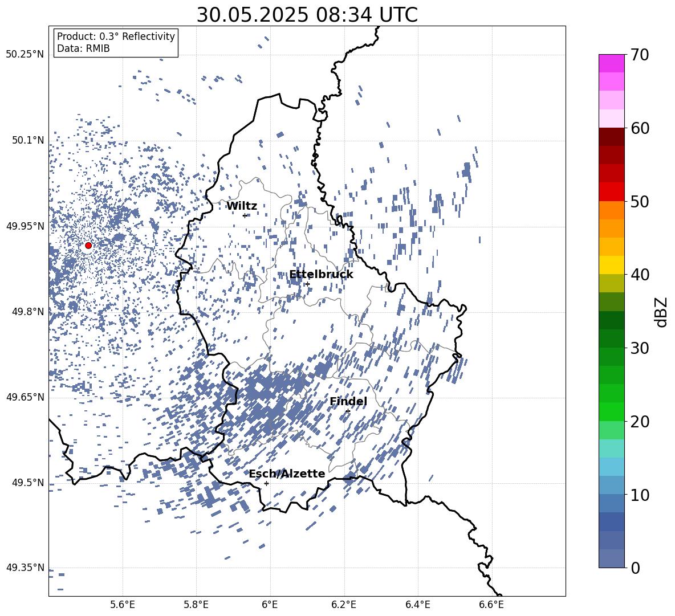
Task: Click the latitude label 49.65°N
Action: coord(25,397)
